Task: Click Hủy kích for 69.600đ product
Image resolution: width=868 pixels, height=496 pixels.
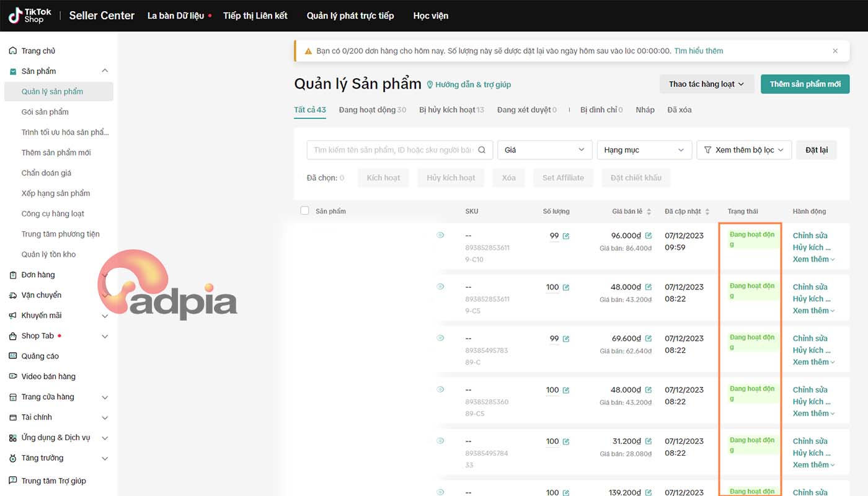Action: click(x=812, y=350)
